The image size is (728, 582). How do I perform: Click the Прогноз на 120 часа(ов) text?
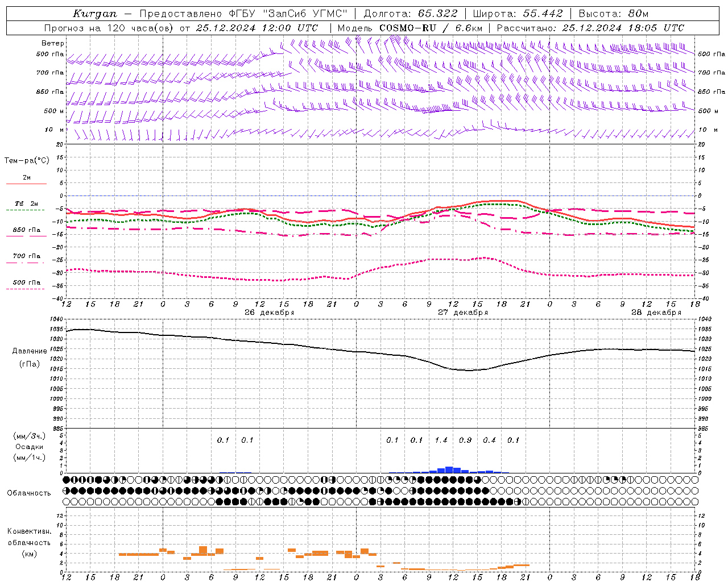109,28
